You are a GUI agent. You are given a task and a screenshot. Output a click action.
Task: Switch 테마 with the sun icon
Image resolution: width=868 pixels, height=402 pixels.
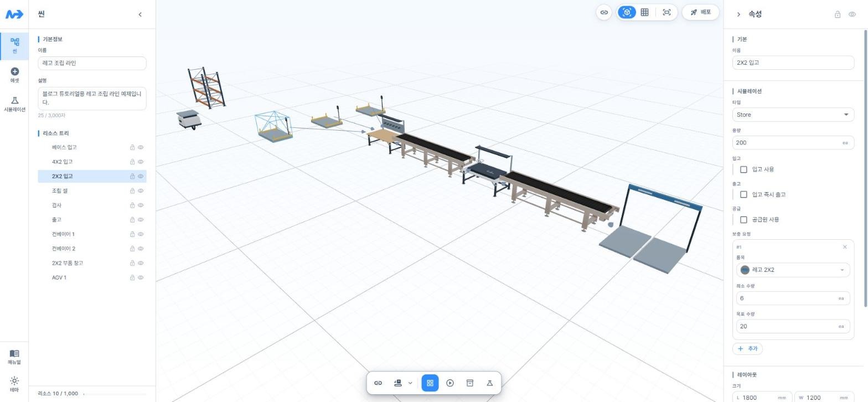coord(14,384)
